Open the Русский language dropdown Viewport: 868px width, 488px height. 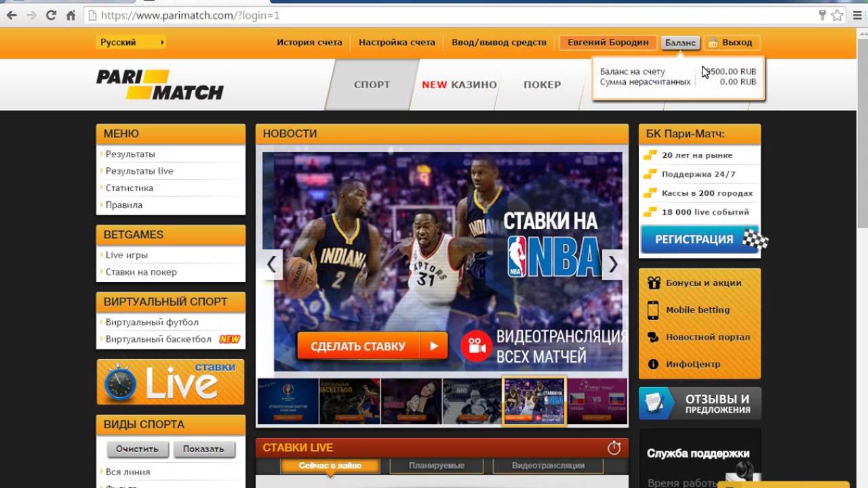pyautogui.click(x=131, y=42)
